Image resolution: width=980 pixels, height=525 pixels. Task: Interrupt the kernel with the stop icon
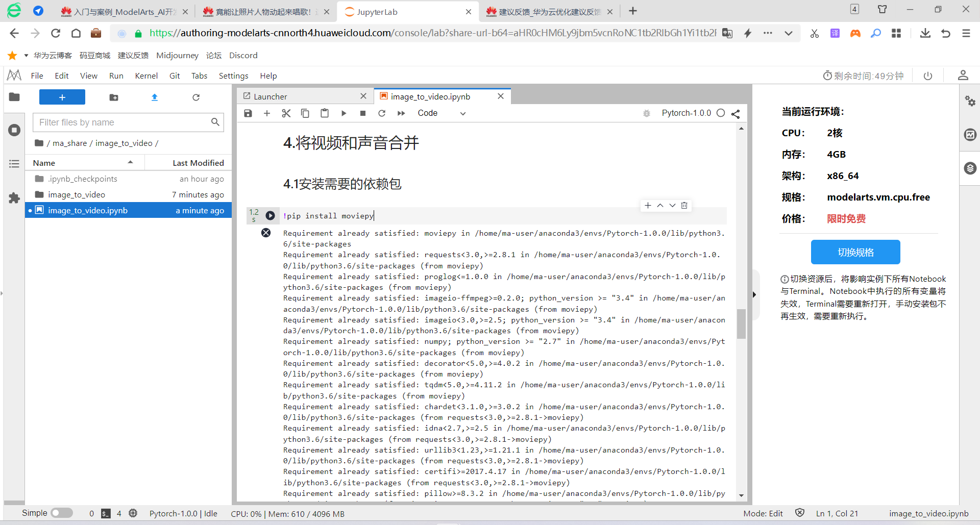coord(363,113)
